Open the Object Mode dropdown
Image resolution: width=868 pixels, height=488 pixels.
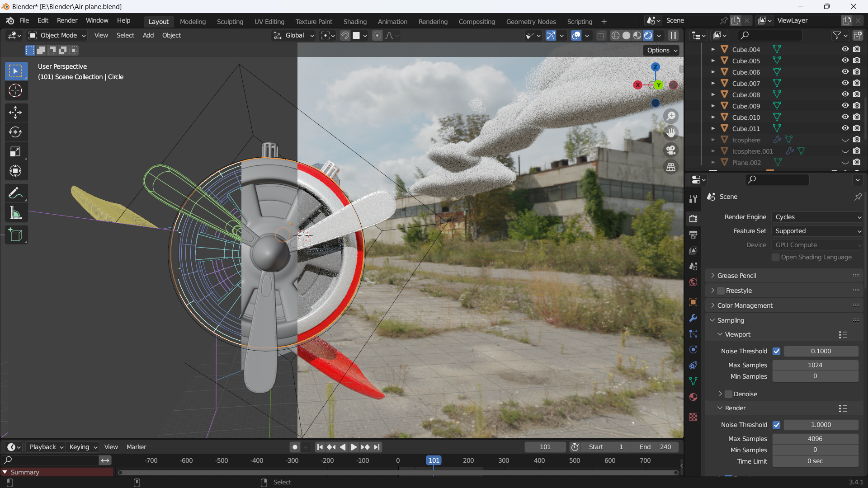tap(57, 35)
